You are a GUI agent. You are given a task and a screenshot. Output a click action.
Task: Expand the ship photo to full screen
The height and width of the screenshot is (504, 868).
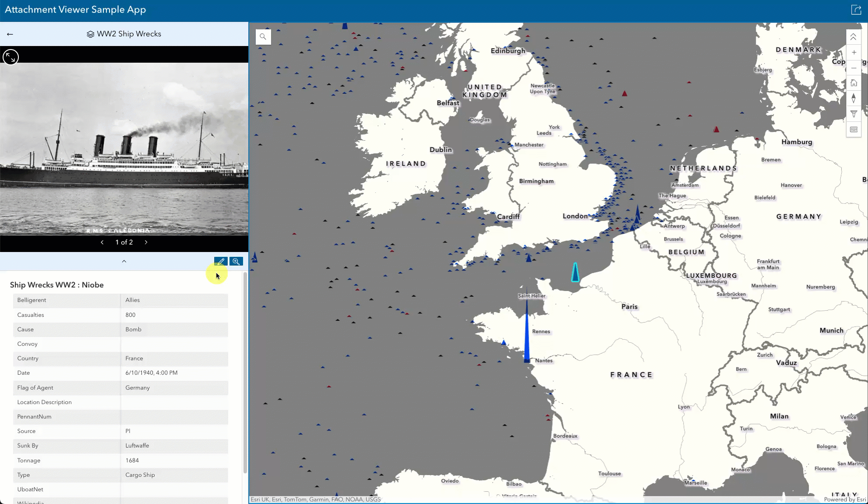click(x=11, y=57)
